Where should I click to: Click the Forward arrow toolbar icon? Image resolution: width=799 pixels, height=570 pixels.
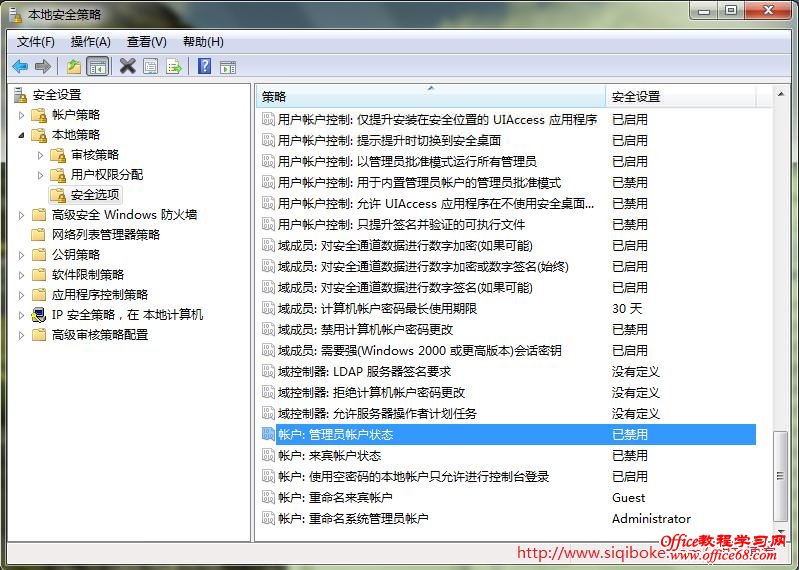[x=43, y=66]
